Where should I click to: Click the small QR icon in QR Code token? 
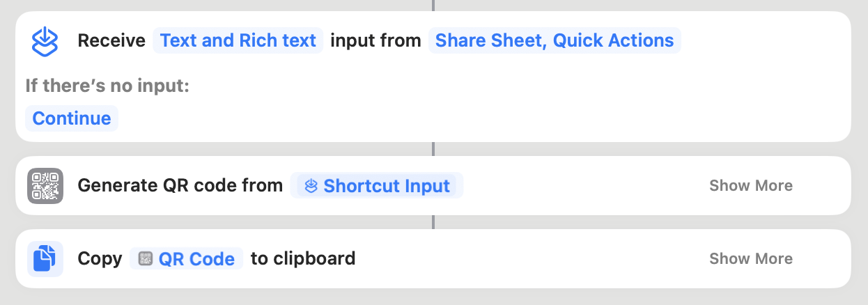(145, 259)
